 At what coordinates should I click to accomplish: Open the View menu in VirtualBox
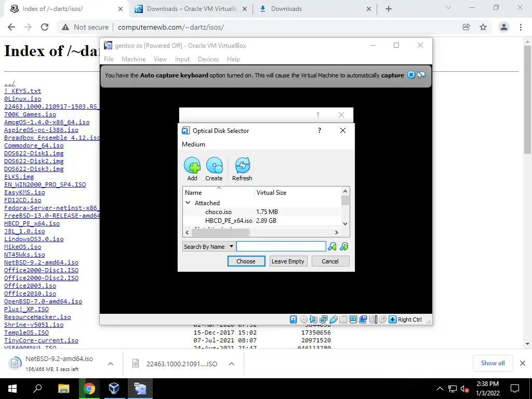(160, 59)
